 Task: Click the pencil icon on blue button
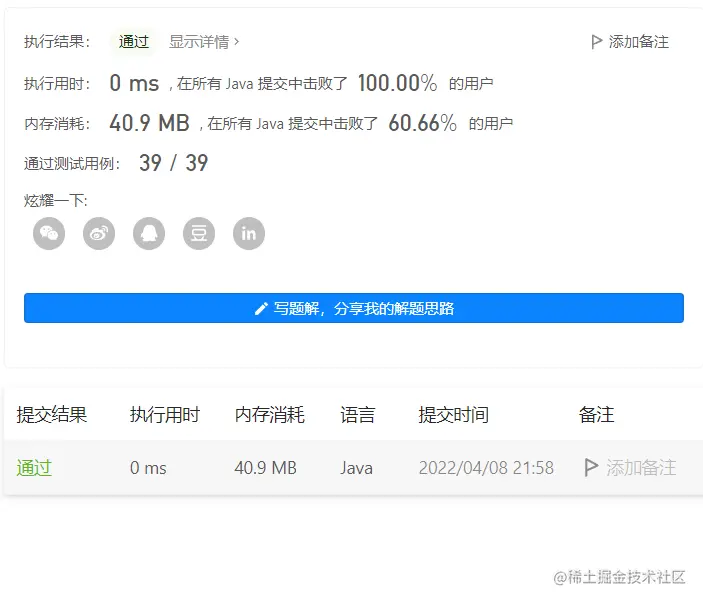[261, 308]
